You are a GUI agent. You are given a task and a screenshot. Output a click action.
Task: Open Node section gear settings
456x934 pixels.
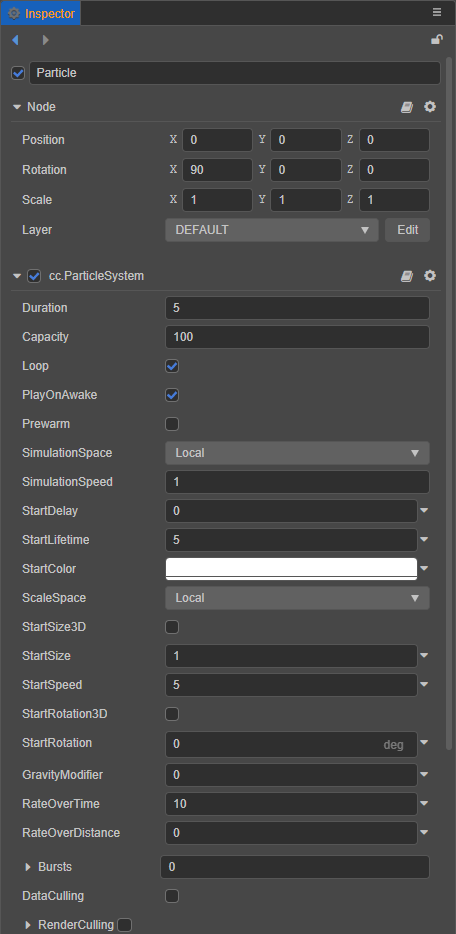(430, 107)
